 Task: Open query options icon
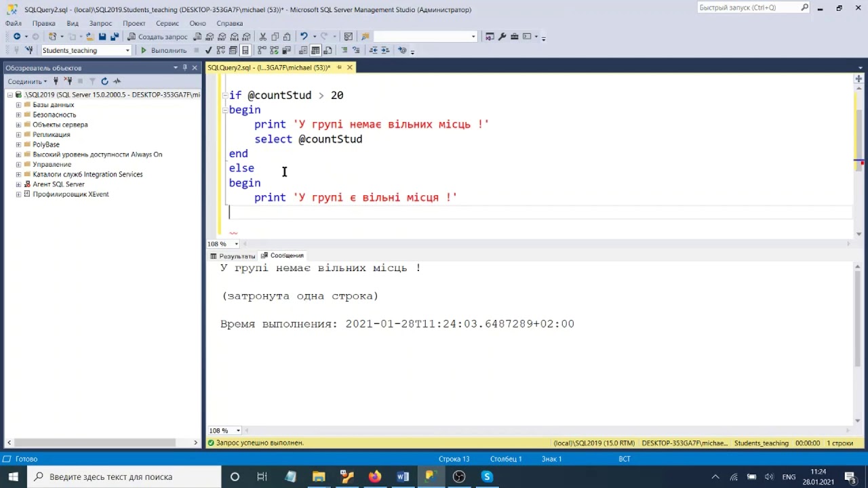[233, 50]
